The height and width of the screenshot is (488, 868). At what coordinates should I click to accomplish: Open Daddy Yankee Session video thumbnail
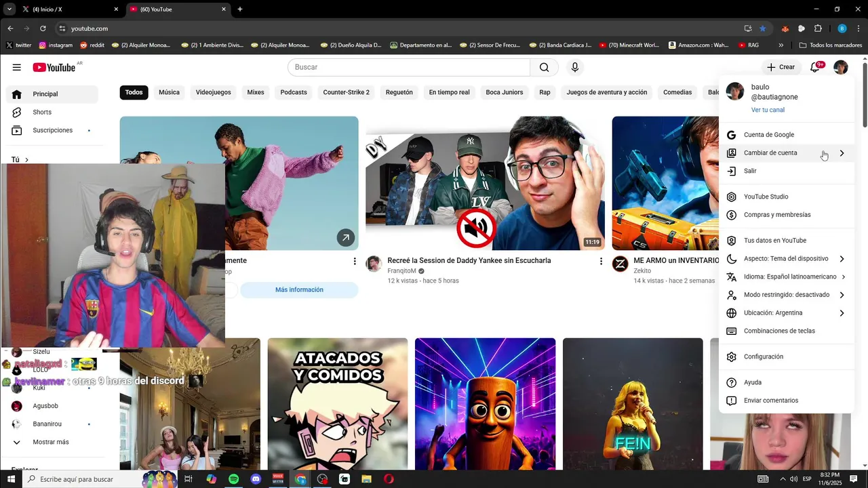click(485, 183)
